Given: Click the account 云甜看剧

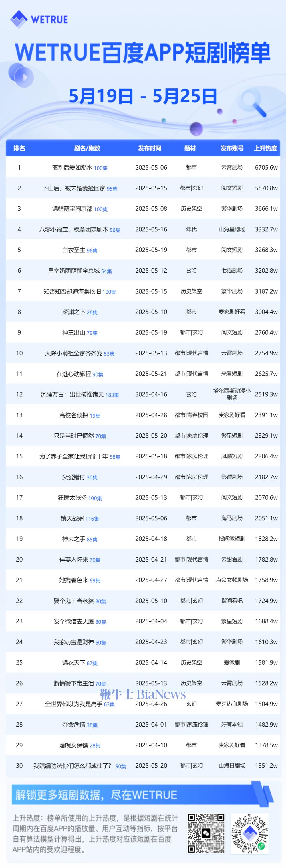Looking at the screenshot, I should (x=232, y=559).
